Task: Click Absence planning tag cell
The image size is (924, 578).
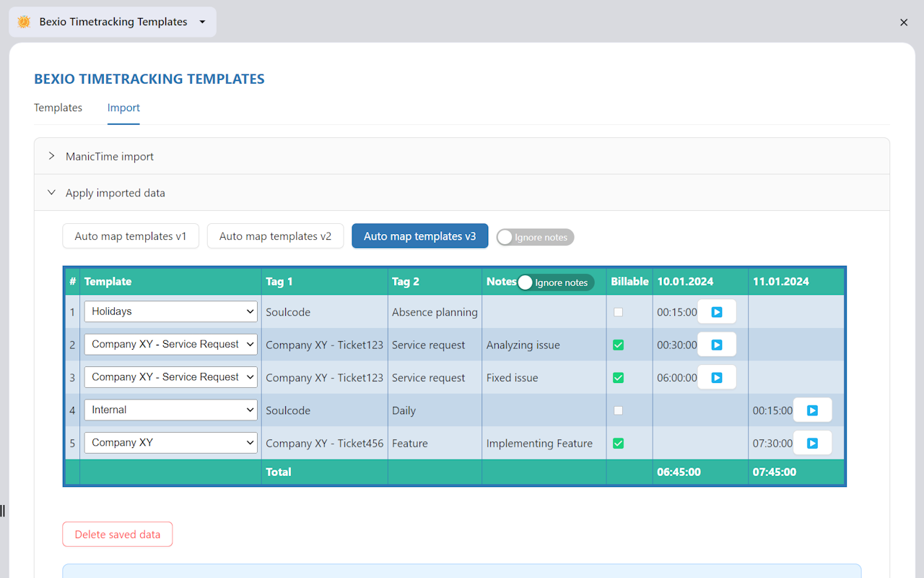Action: [x=435, y=312]
